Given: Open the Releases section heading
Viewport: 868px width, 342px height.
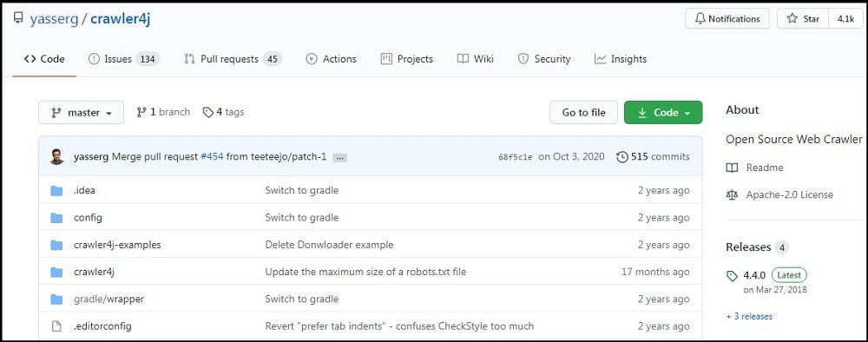Looking at the screenshot, I should pos(748,247).
